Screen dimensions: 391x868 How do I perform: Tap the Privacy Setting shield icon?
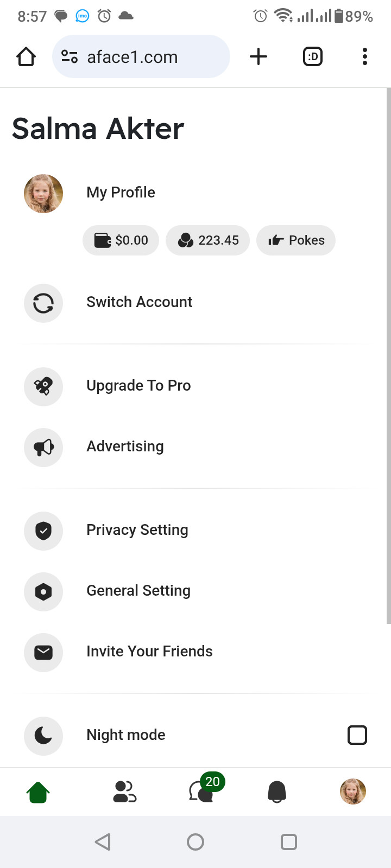point(43,531)
